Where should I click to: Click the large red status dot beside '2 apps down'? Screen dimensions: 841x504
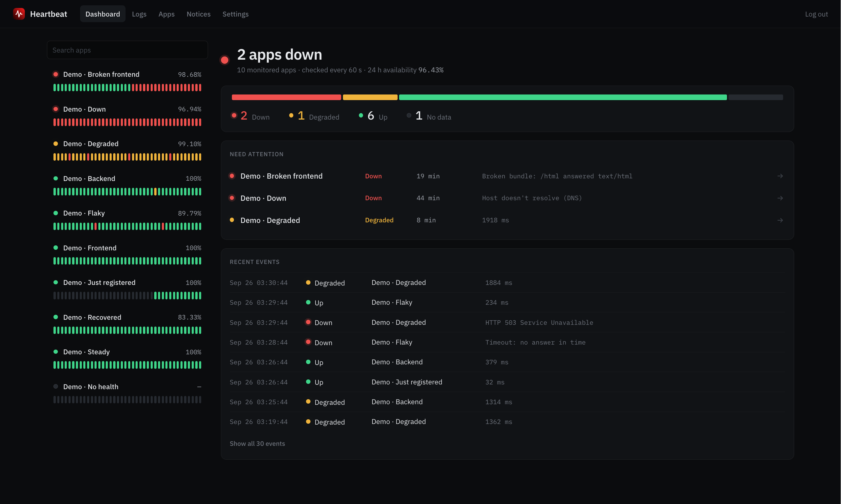click(225, 60)
